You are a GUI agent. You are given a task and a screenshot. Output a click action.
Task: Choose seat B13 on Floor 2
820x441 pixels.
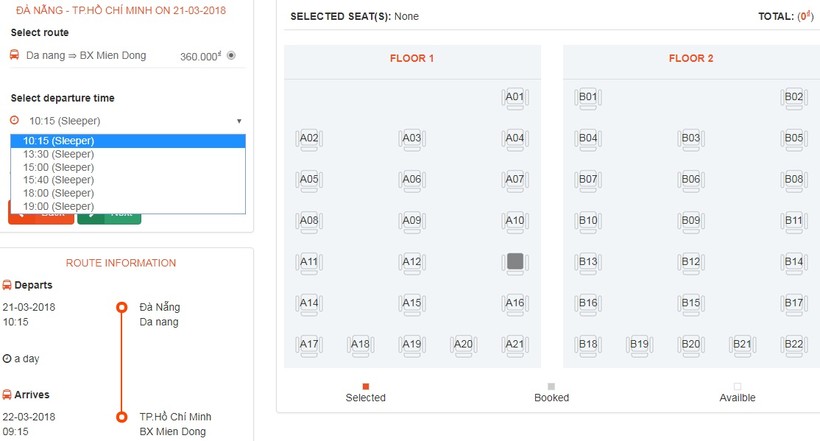point(588,262)
